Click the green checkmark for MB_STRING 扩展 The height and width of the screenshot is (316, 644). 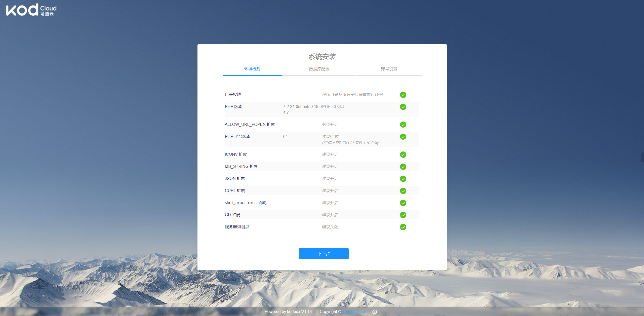pyautogui.click(x=403, y=167)
